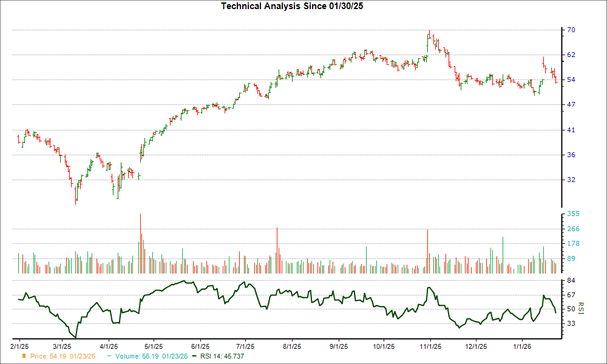Select the tall red volume bar near 11/1/25

point(428,249)
